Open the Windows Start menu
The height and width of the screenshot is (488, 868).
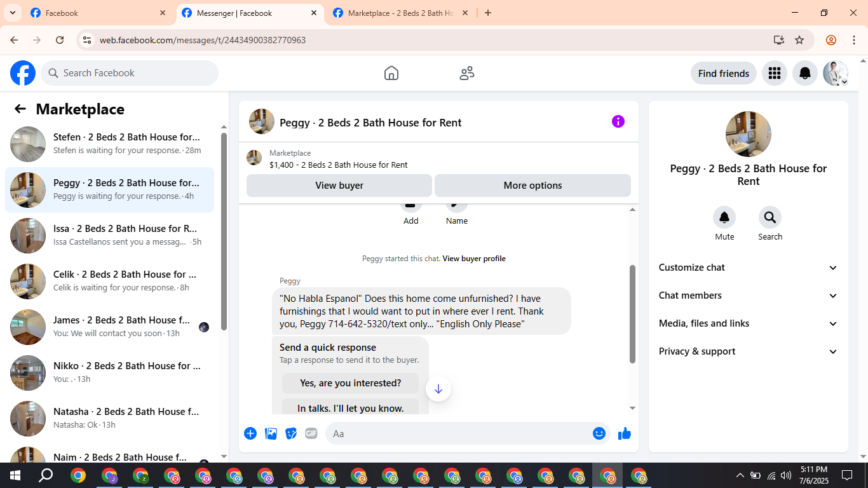pos(15,475)
